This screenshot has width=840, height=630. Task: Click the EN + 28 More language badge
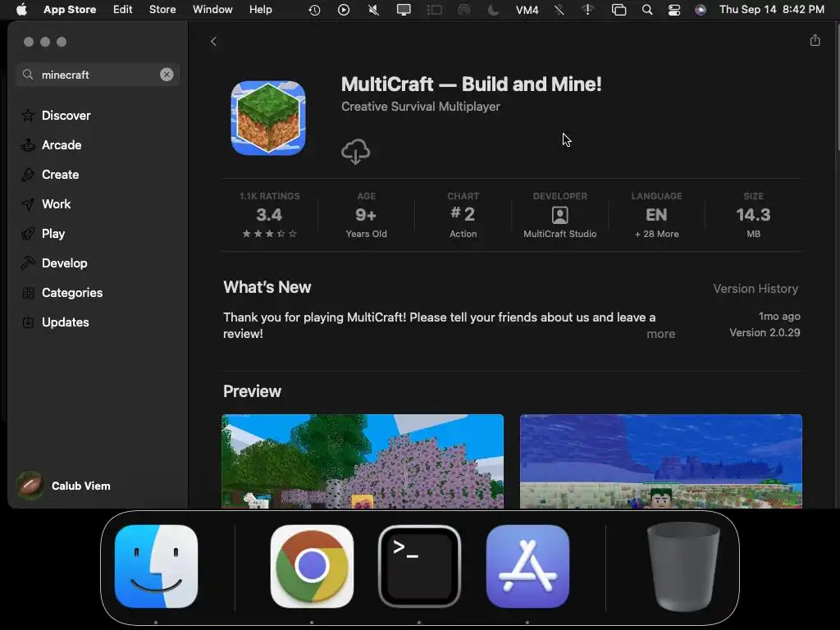[x=656, y=215]
